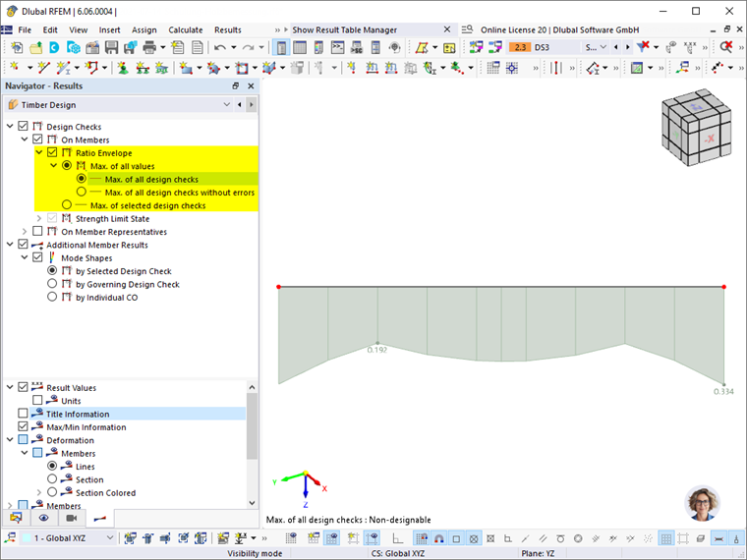Click the assistant avatar thumbnail

coord(702,503)
